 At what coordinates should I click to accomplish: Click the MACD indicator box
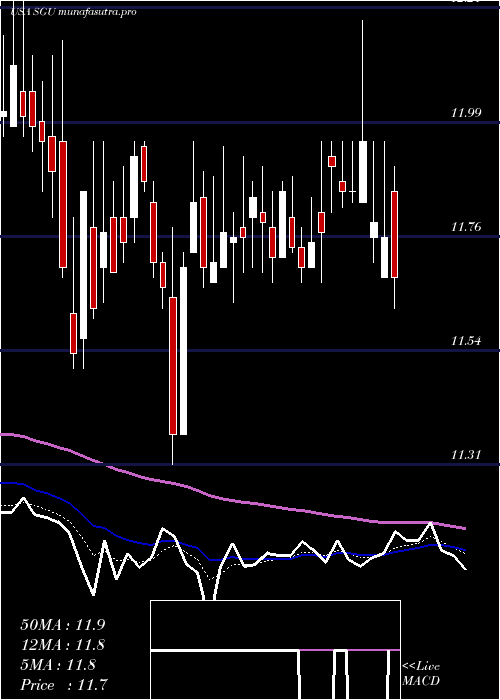point(275,650)
